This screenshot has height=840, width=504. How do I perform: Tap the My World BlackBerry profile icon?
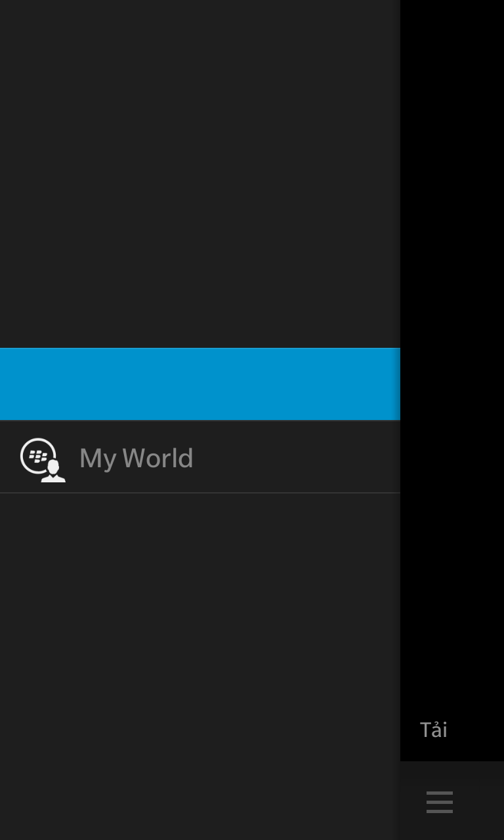coord(43,459)
